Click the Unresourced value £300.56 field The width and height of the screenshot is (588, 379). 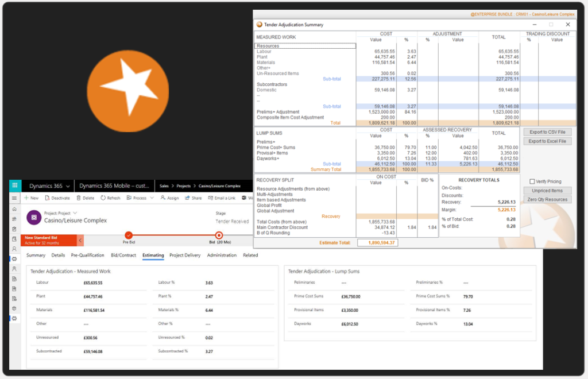point(90,338)
